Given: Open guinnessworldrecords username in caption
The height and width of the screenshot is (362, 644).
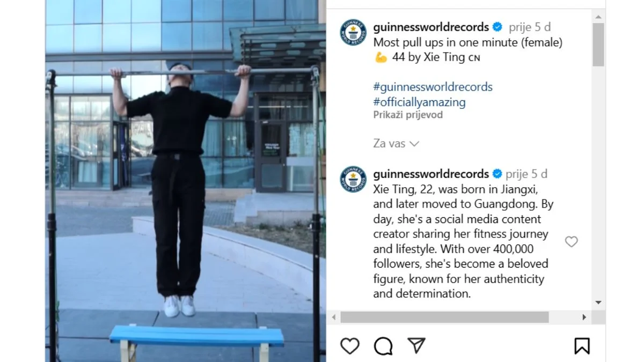Looking at the screenshot, I should tap(431, 27).
